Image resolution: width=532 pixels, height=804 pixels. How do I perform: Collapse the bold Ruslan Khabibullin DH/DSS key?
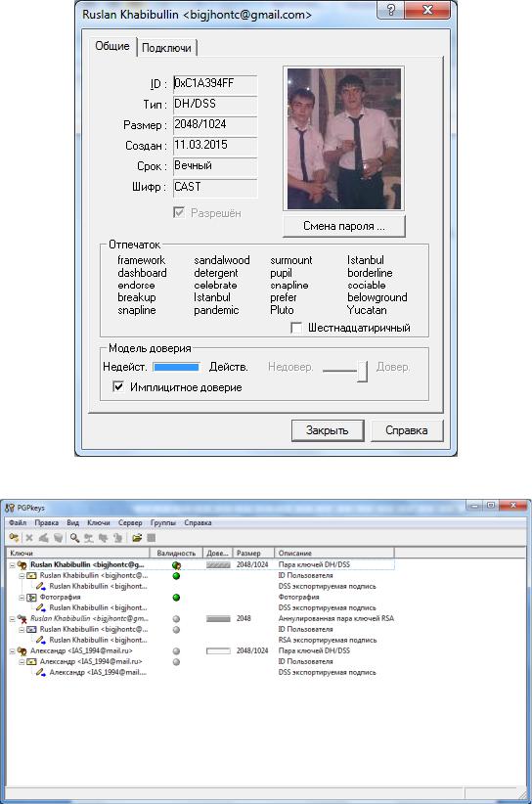click(x=13, y=565)
